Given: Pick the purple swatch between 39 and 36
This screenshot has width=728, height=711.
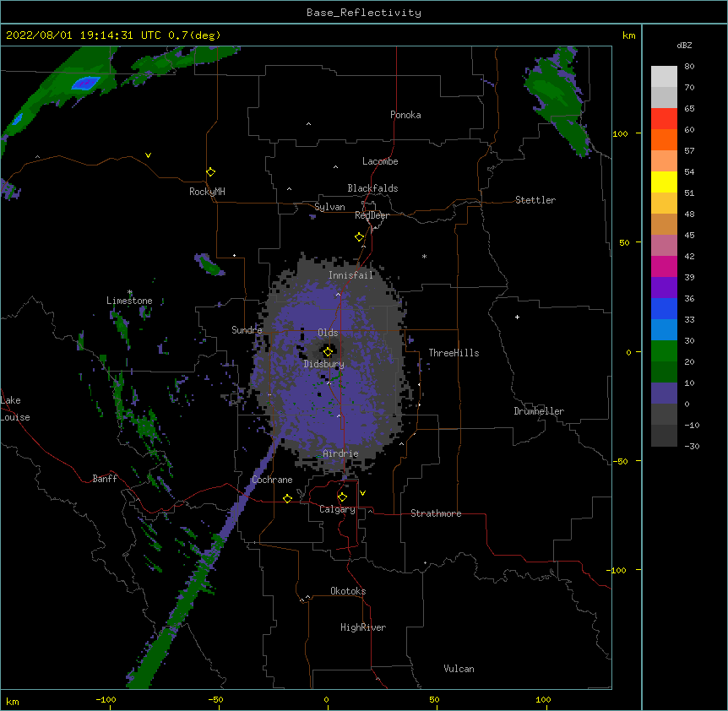Looking at the screenshot, I should (664, 287).
